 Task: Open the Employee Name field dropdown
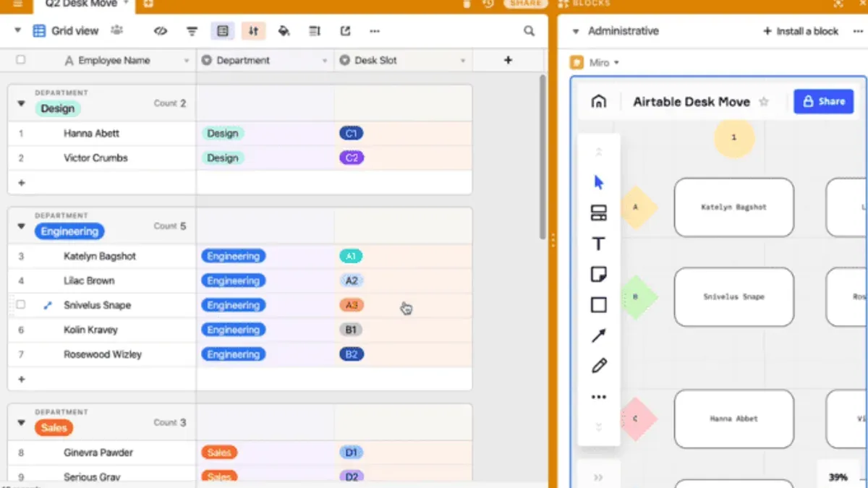pyautogui.click(x=187, y=61)
